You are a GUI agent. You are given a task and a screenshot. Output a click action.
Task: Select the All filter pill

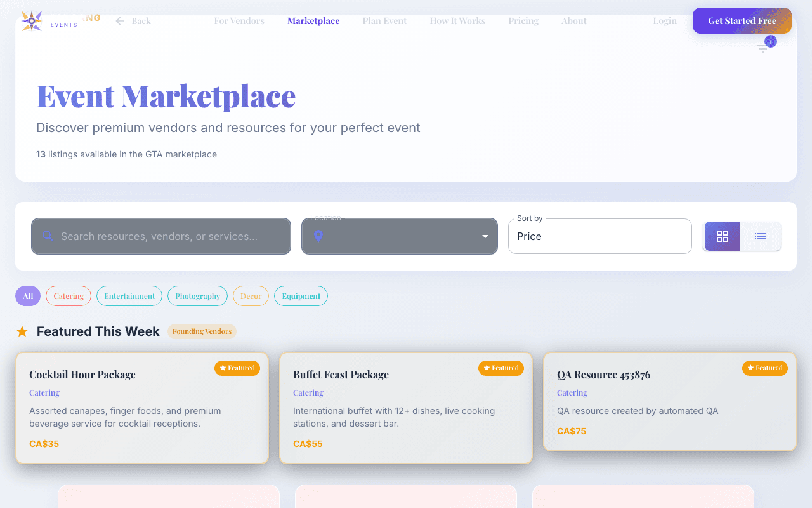27,296
